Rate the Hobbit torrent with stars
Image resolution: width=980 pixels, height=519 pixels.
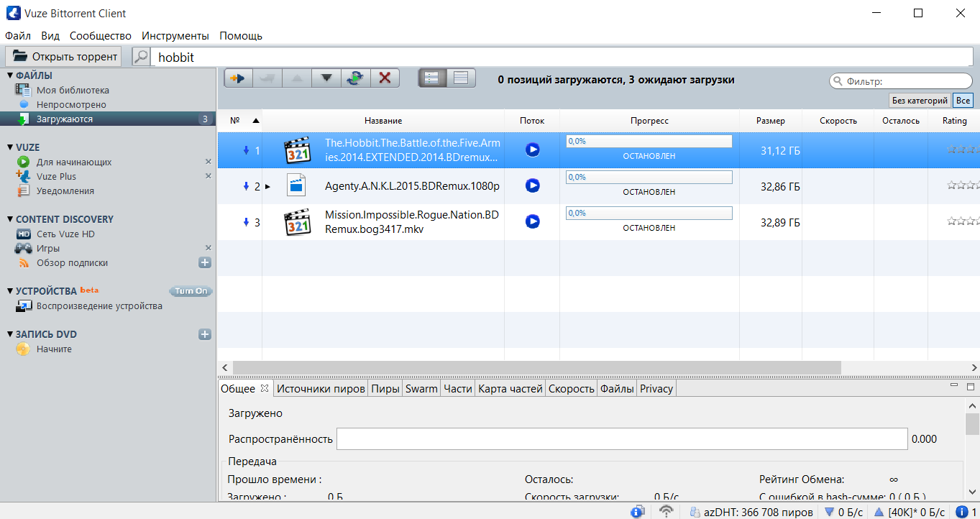963,150
